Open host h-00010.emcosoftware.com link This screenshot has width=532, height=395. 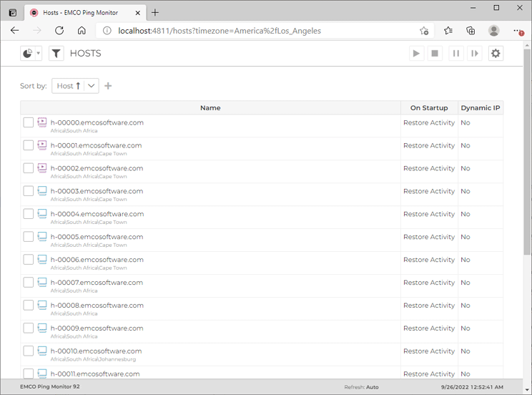(96, 351)
